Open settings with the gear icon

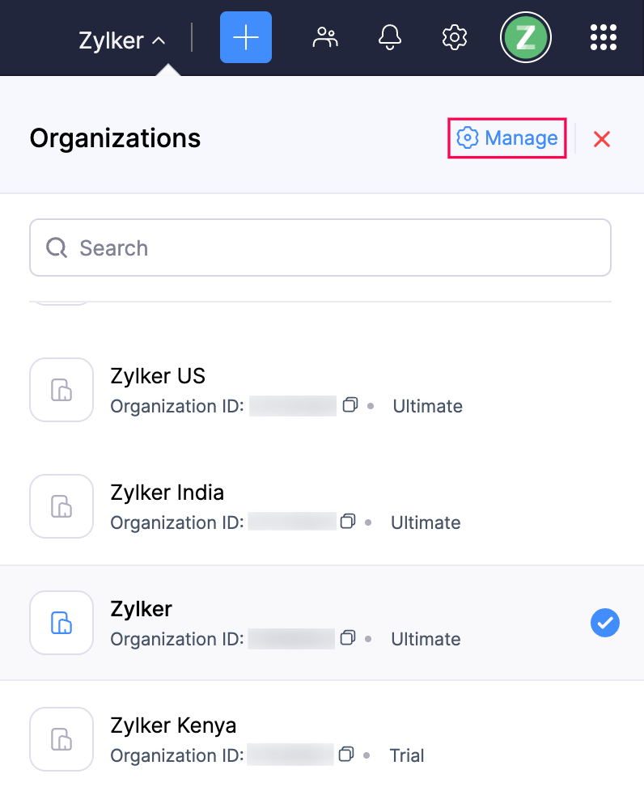click(454, 37)
